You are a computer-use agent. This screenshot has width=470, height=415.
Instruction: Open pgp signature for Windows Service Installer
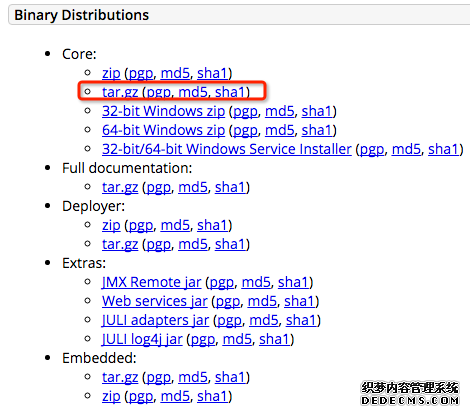click(x=372, y=149)
